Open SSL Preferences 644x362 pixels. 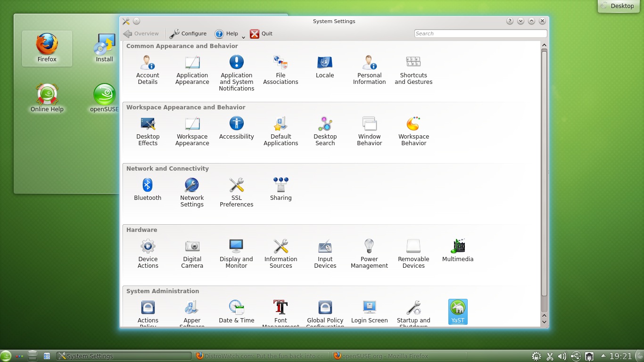pyautogui.click(x=236, y=192)
